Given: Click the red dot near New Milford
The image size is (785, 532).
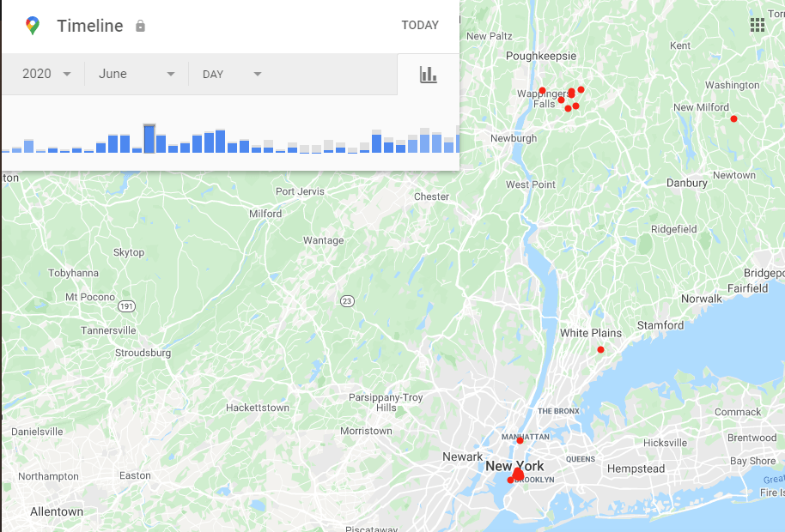Looking at the screenshot, I should tap(733, 119).
